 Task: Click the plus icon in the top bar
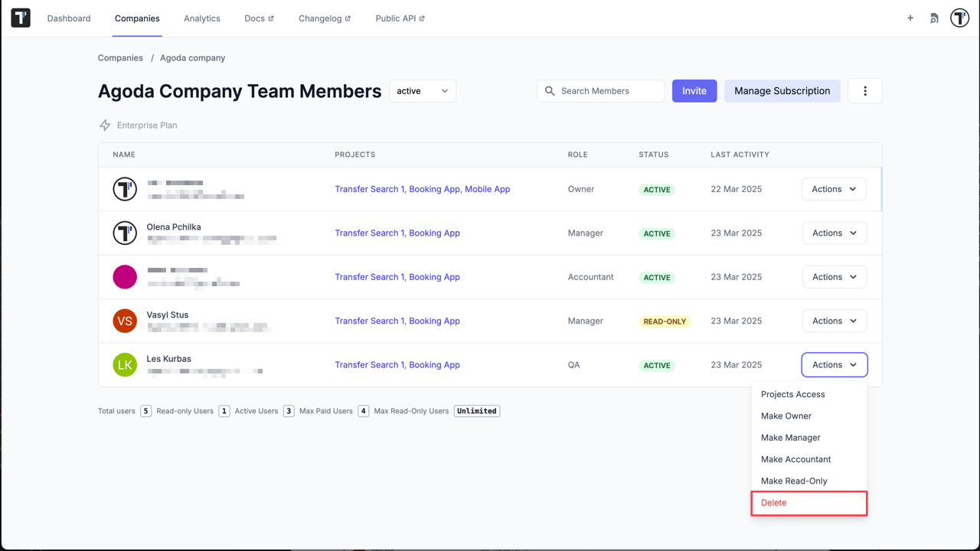click(910, 18)
